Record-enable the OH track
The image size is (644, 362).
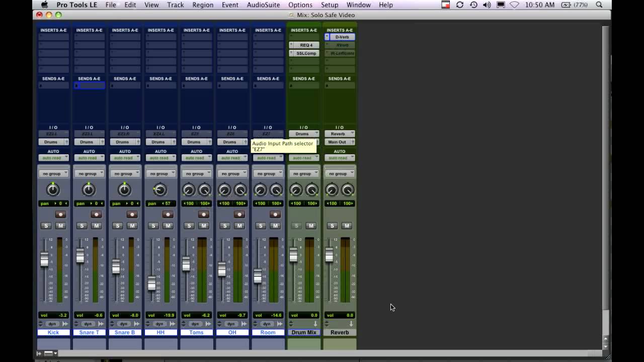pyautogui.click(x=239, y=215)
